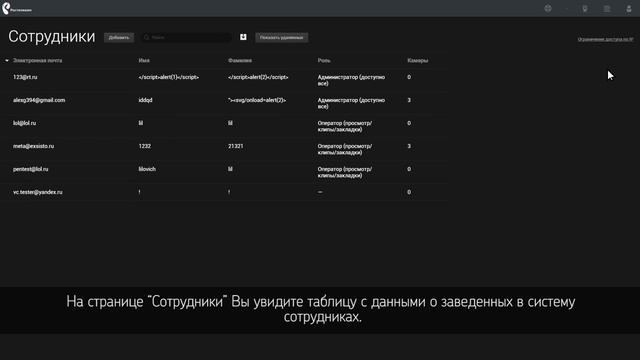Click Оператор role in meta@exsisto.ru row
Screen dimensions: 640x360
344,149
